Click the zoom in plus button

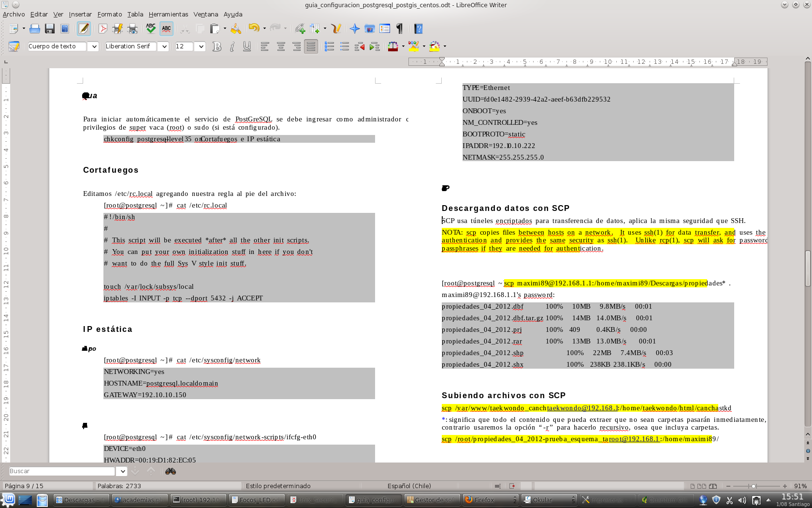coord(785,486)
